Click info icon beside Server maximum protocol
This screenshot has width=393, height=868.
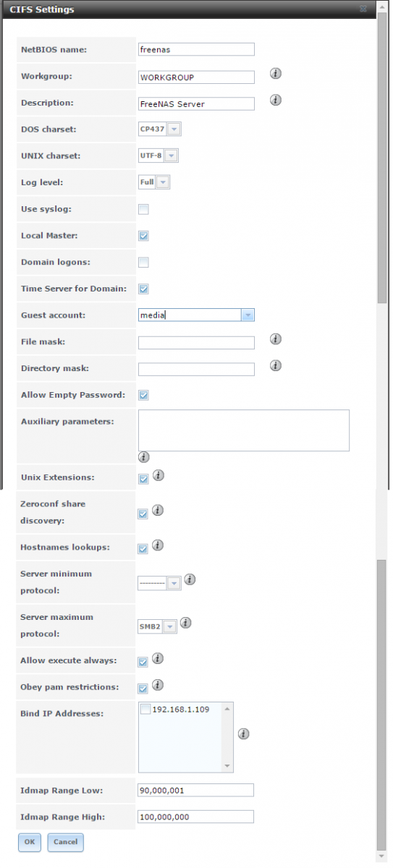point(185,623)
